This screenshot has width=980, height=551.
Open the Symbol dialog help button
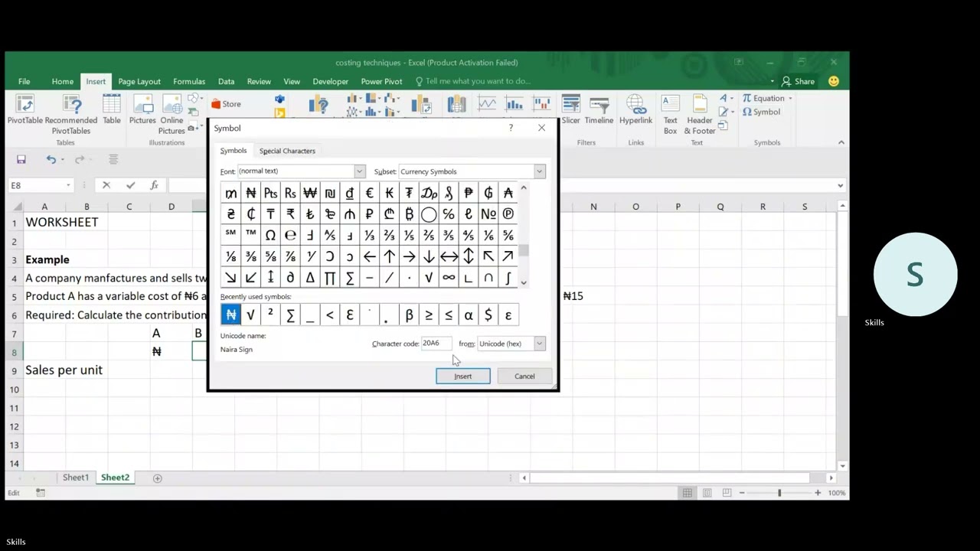[x=511, y=128]
